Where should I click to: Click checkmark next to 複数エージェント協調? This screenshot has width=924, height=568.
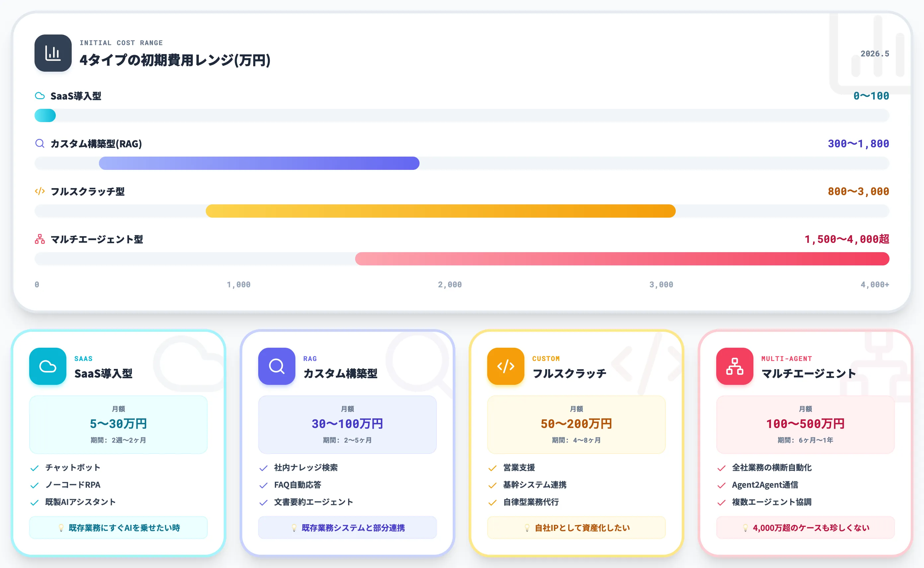(x=722, y=503)
